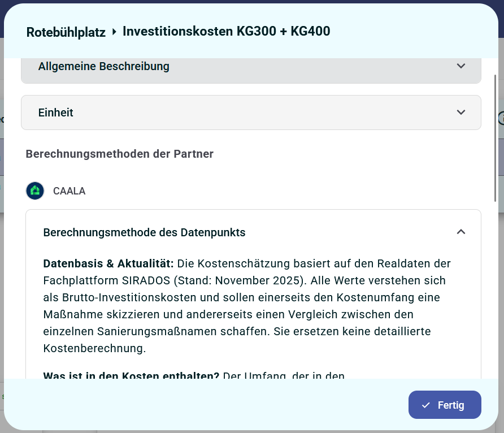Click the Rotebühlplatz breadcrumb

pos(66,32)
